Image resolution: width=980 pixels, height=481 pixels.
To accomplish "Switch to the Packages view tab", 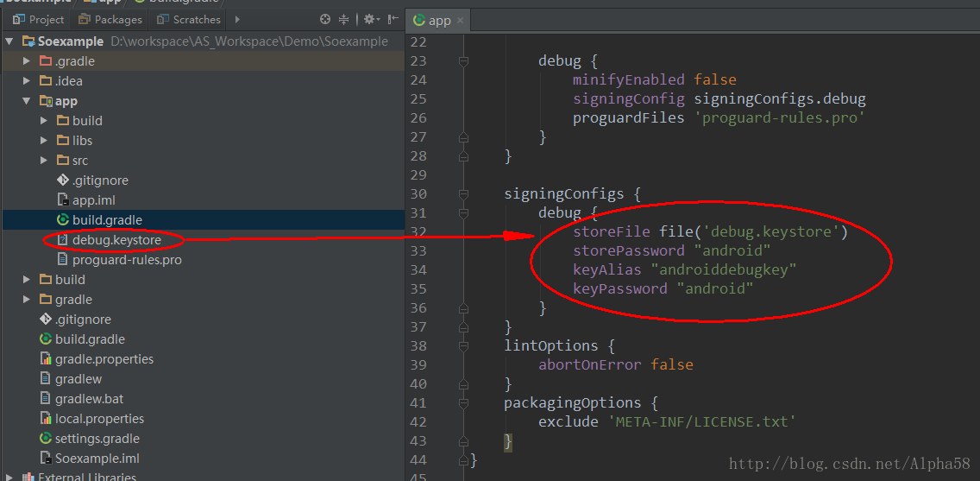I will pyautogui.click(x=110, y=19).
